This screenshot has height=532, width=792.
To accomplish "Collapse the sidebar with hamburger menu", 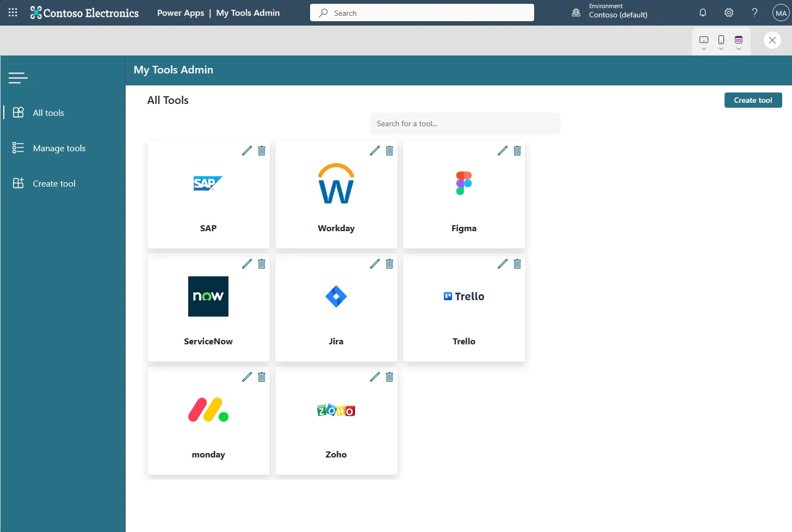I will coord(18,78).
